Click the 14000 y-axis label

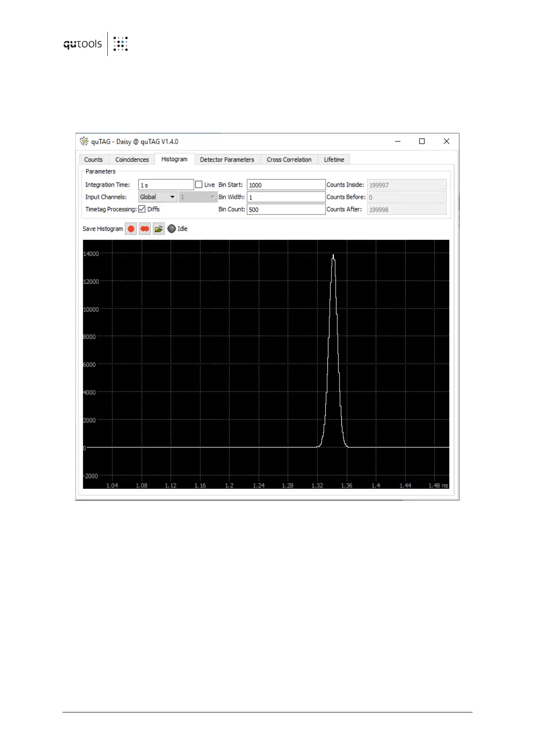[x=91, y=254]
